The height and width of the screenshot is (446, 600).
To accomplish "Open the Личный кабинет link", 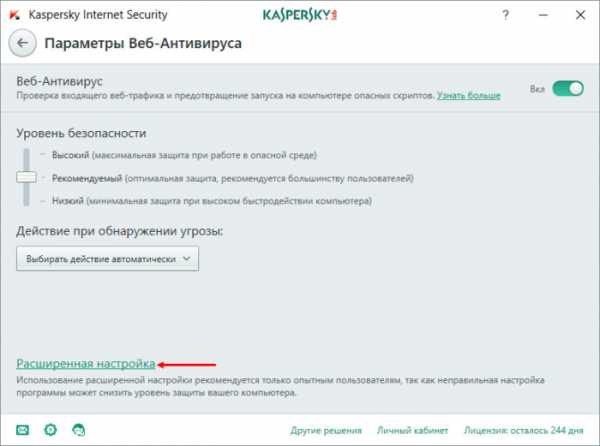I will [412, 430].
